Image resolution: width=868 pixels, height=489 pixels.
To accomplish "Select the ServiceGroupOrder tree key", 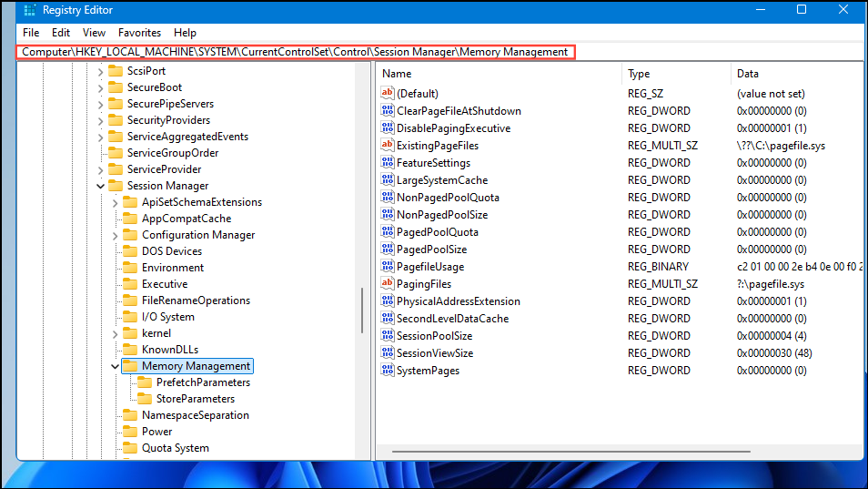I will (x=173, y=153).
